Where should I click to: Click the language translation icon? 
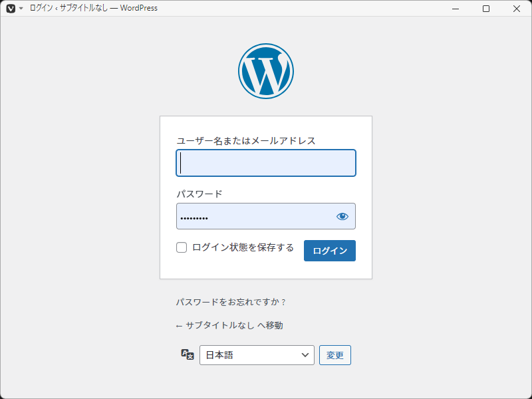[x=188, y=354]
